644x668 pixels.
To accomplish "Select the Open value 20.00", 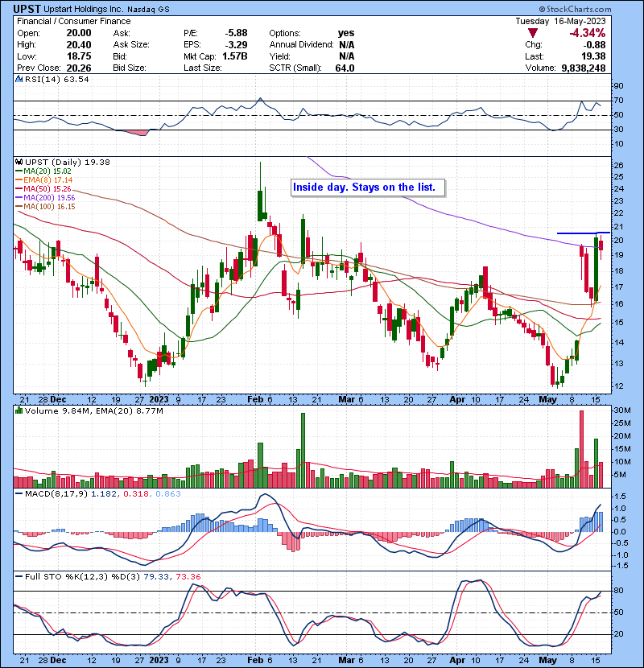I will click(x=79, y=33).
